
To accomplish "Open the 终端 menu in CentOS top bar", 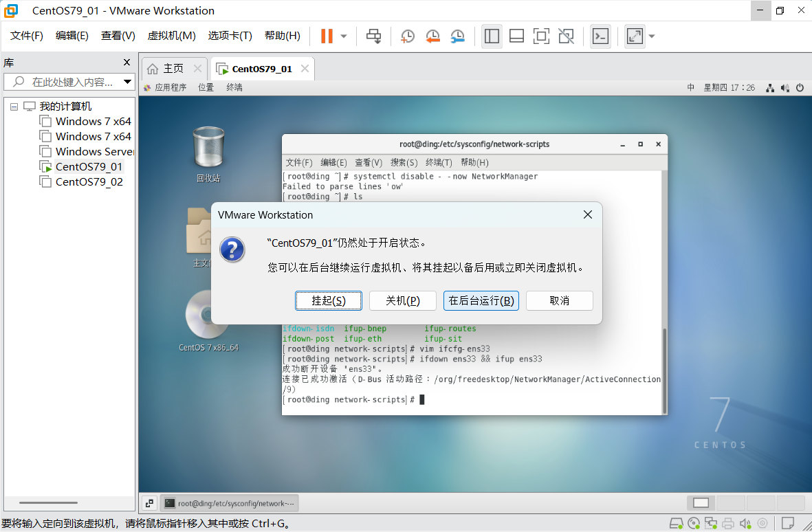I will (234, 87).
